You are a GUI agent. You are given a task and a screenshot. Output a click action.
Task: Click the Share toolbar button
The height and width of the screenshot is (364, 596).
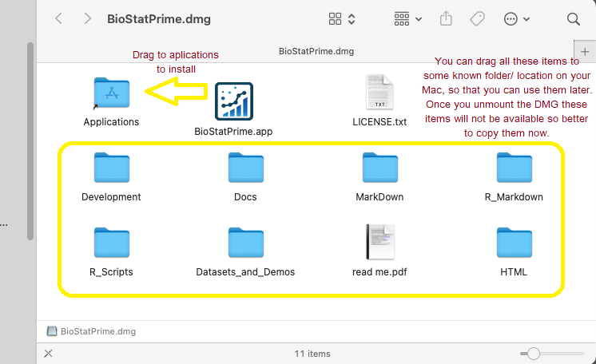coord(446,18)
